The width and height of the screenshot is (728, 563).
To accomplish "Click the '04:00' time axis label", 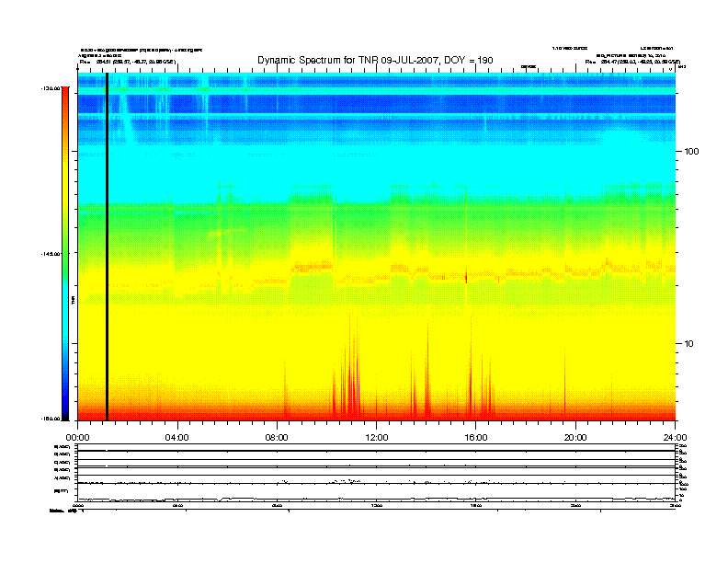I will [176, 438].
